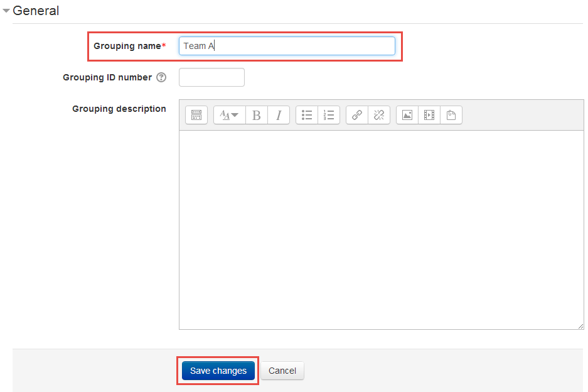Screen dimensions: 588x392
Task: Click inside the Grouping description text area
Action: [381, 229]
